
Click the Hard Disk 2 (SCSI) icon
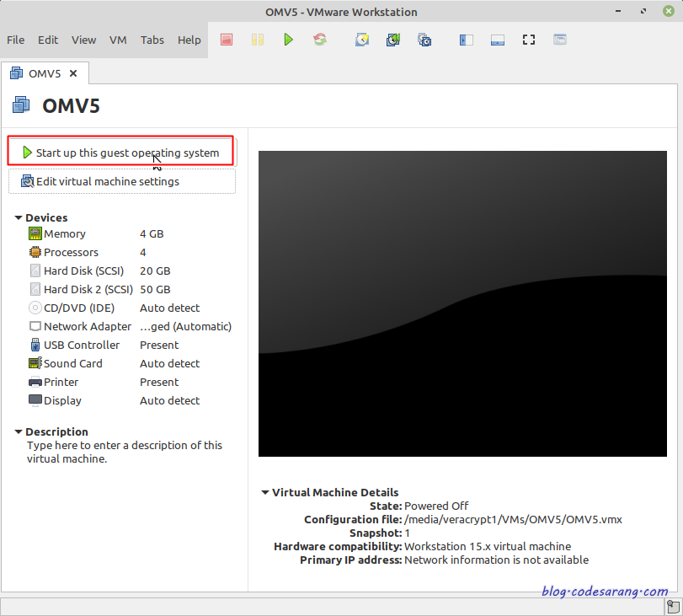click(35, 289)
